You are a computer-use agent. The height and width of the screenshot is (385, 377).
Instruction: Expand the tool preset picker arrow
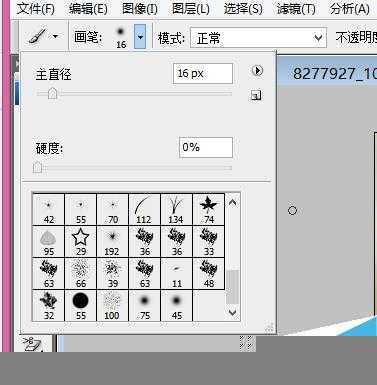pyautogui.click(x=55, y=36)
